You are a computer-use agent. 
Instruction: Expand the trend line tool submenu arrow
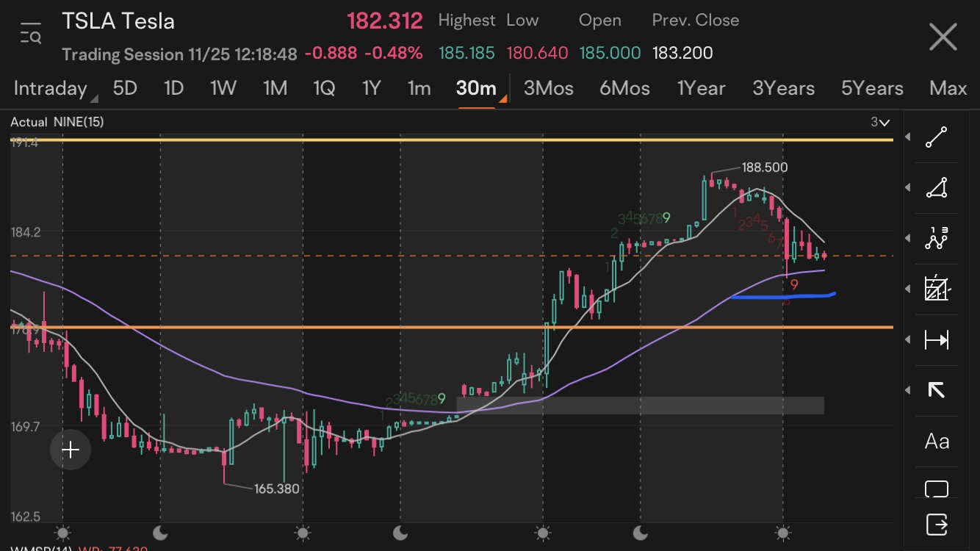tap(909, 137)
